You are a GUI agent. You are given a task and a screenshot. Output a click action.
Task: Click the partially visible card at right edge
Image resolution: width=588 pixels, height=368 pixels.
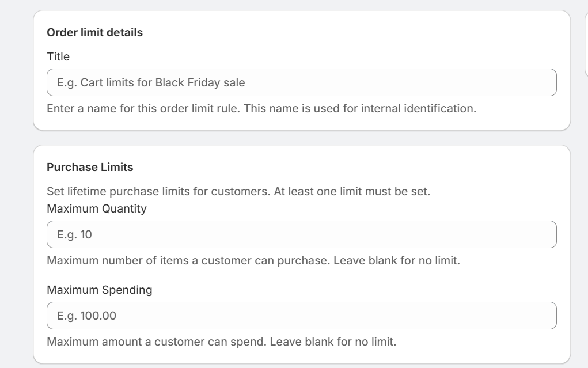click(586, 44)
